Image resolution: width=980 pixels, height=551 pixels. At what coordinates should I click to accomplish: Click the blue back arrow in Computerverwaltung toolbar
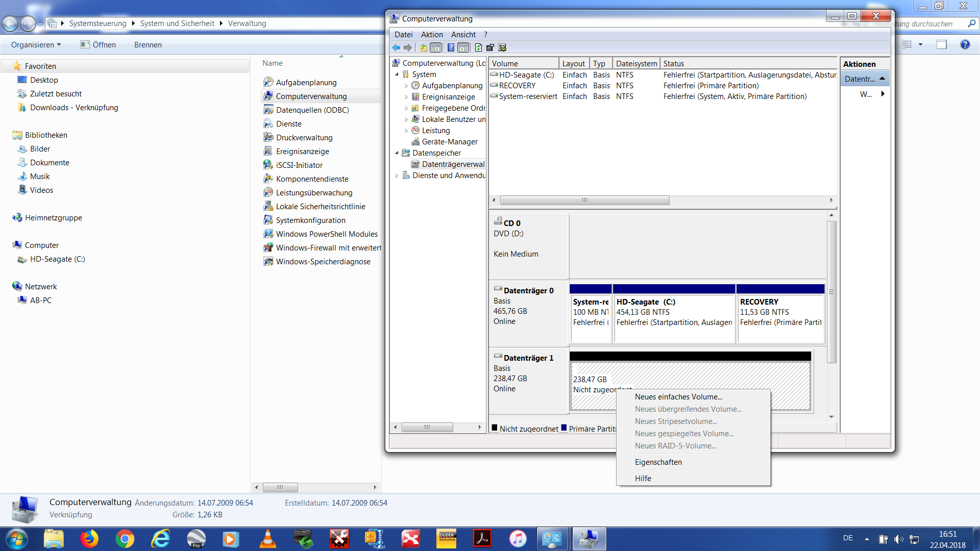pos(396,47)
